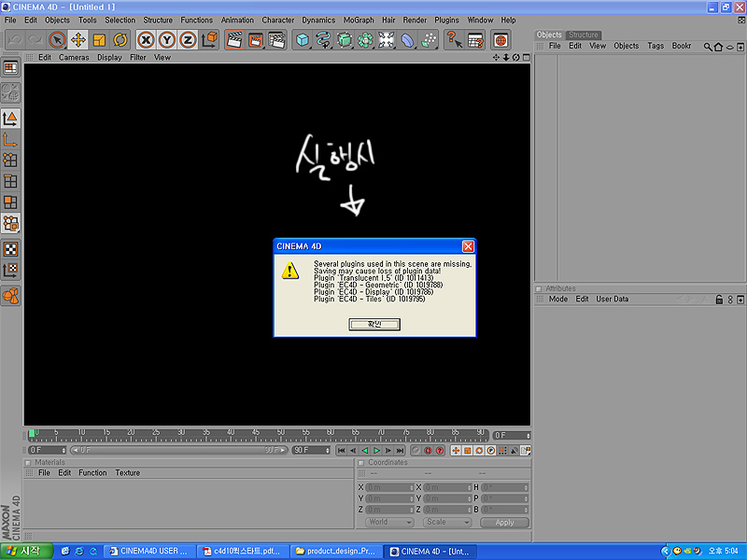Toggle the world coordinate system icon
This screenshot has height=560, width=747.
point(209,40)
